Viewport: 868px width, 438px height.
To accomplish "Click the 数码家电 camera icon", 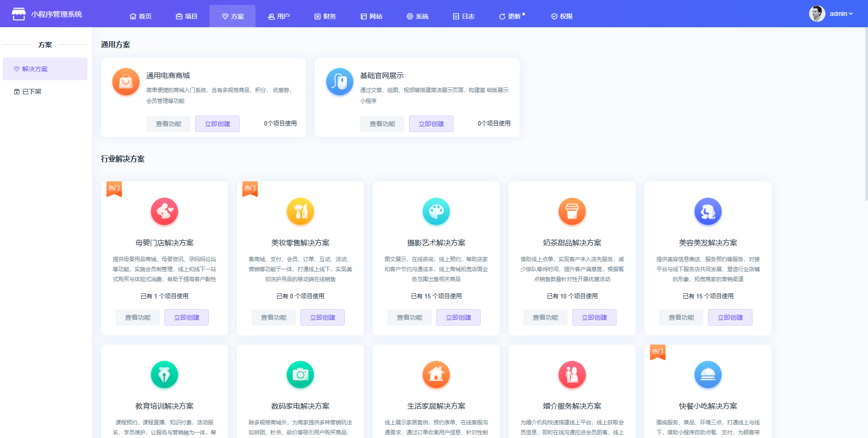I will click(x=300, y=375).
